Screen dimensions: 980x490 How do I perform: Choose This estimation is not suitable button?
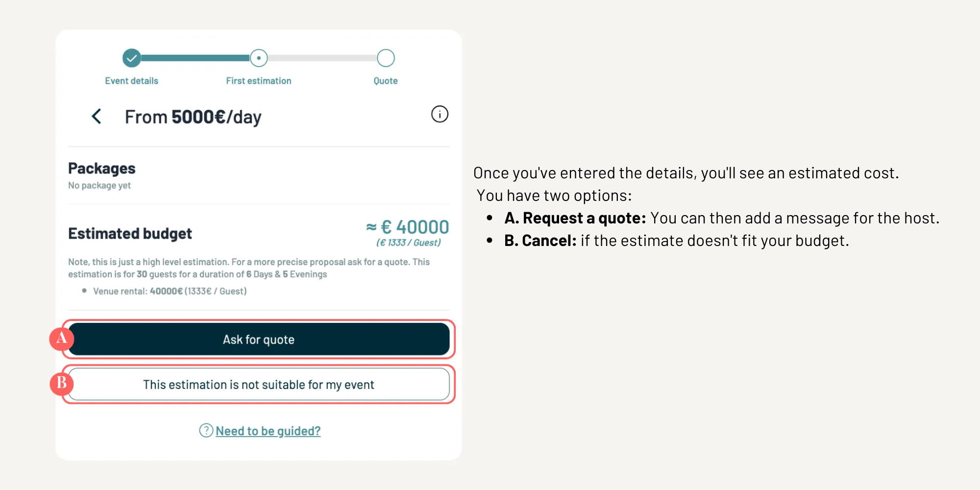tap(259, 385)
